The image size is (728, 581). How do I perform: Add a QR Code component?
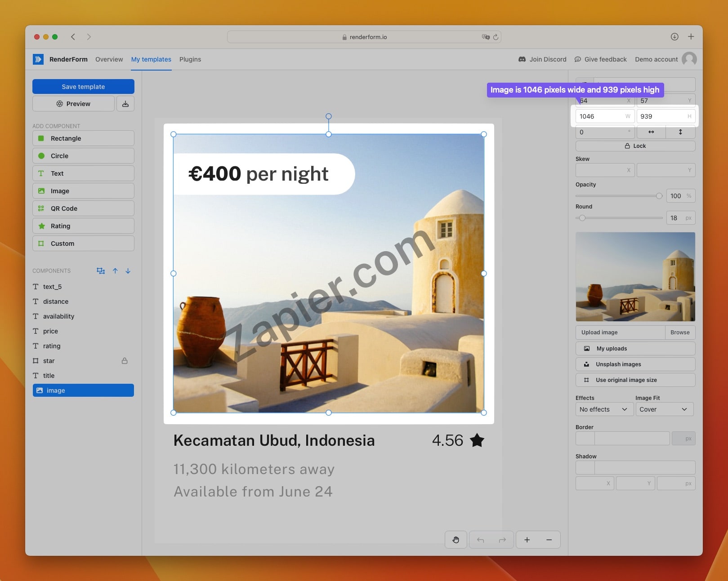[x=83, y=208]
